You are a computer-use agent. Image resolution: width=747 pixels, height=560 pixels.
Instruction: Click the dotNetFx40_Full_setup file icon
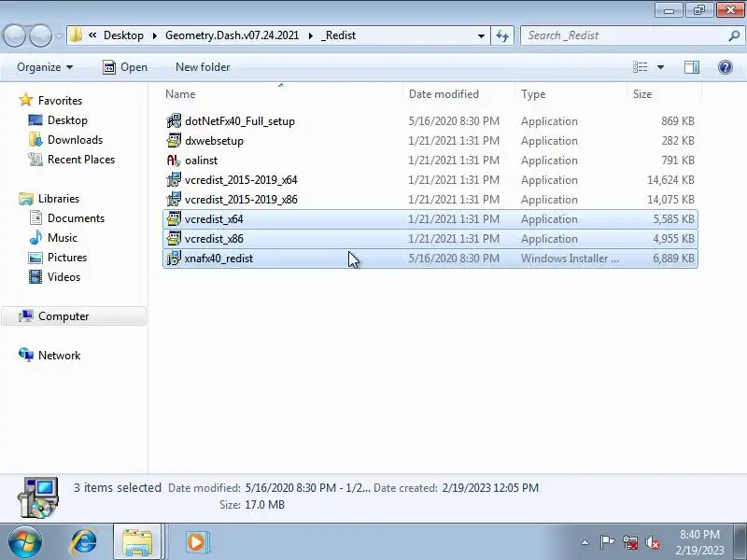tap(174, 121)
